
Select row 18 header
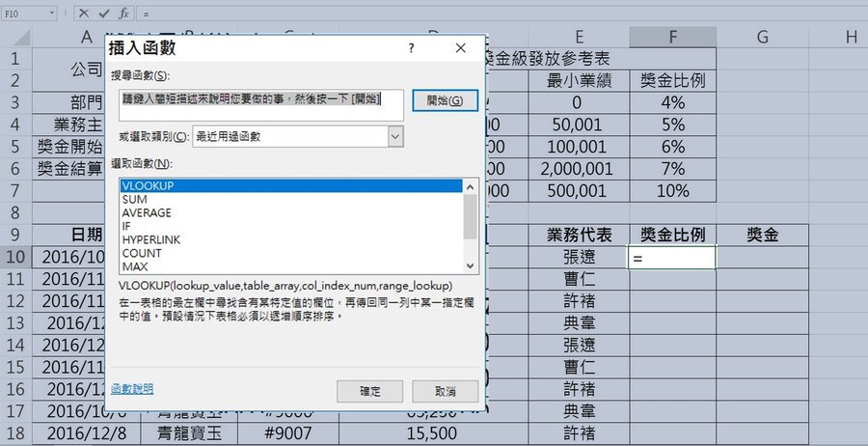point(16,433)
